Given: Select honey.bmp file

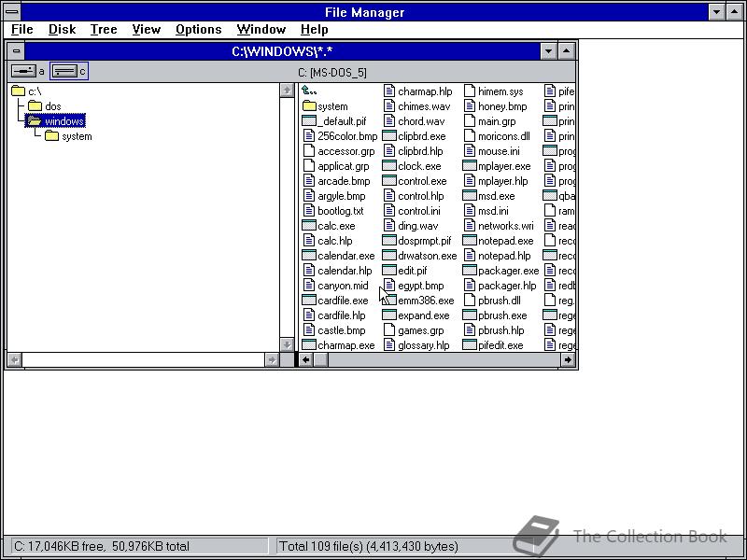Looking at the screenshot, I should coord(496,106).
